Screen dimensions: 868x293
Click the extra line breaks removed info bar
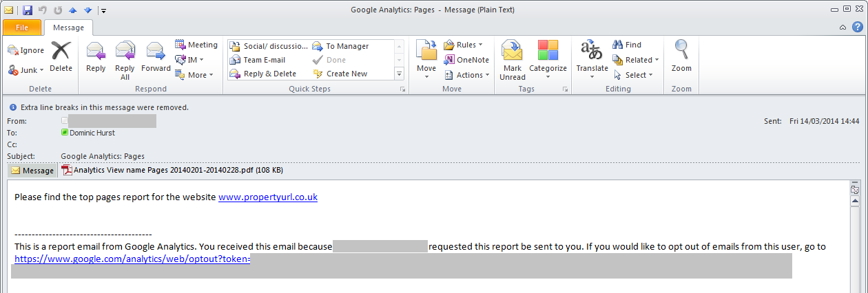pyautogui.click(x=100, y=107)
